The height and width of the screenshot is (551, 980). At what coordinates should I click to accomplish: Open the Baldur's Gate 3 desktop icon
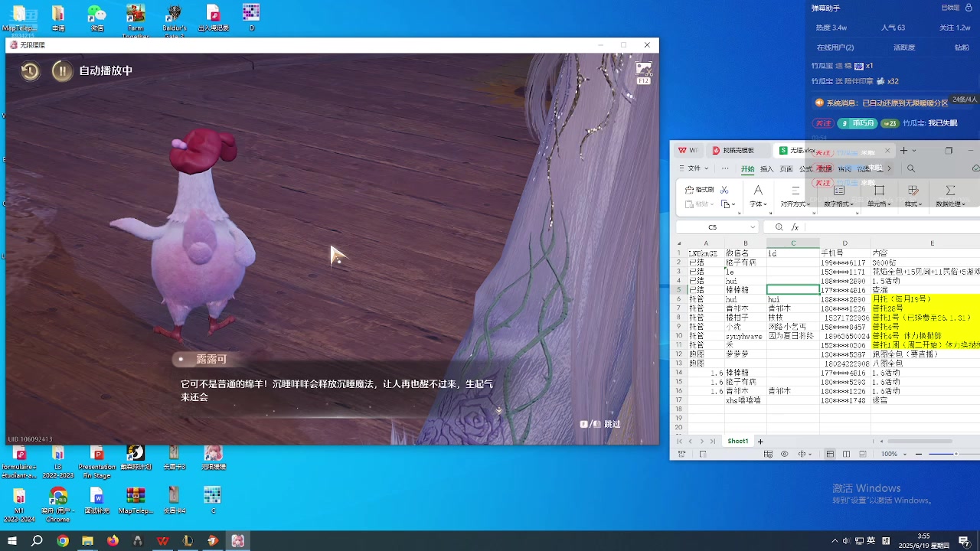tap(175, 20)
